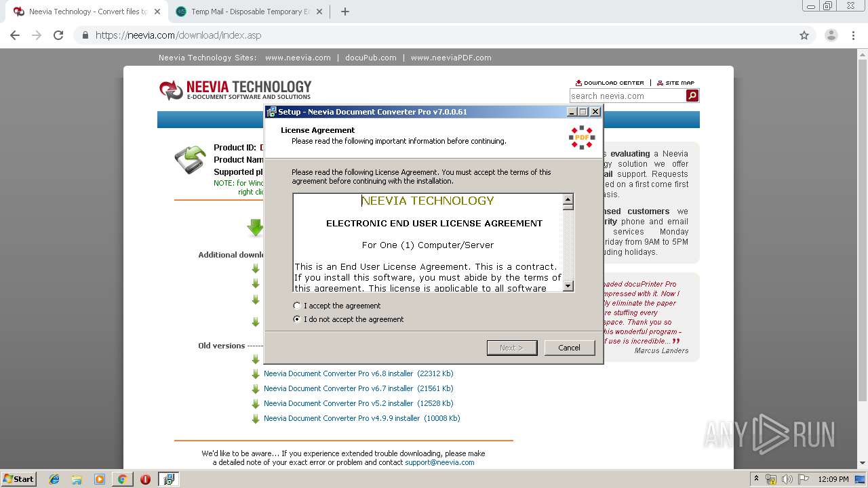
Task: Select "I accept the agreement" radio button
Action: tap(297, 306)
